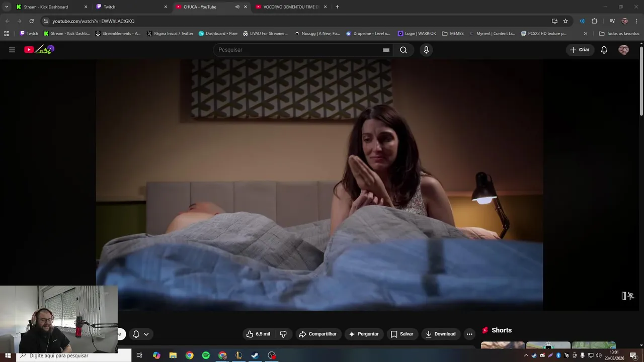The height and width of the screenshot is (362, 644).
Task: Open the tab search dropdown arrow
Action: 7,7
